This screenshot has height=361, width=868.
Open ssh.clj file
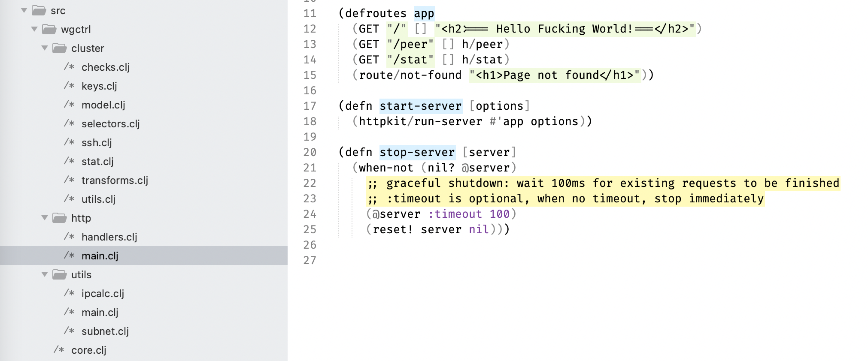(97, 143)
